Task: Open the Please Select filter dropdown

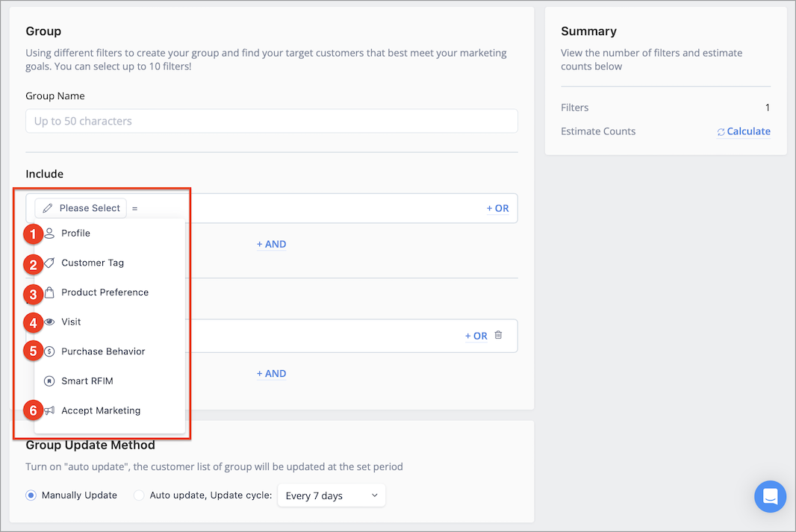Action: (81, 208)
